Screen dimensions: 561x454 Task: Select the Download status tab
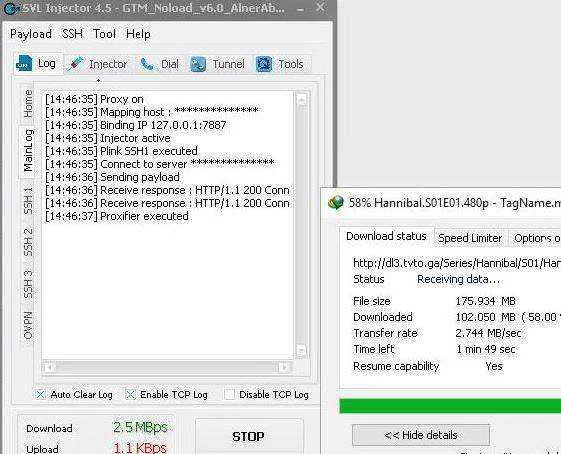(386, 236)
